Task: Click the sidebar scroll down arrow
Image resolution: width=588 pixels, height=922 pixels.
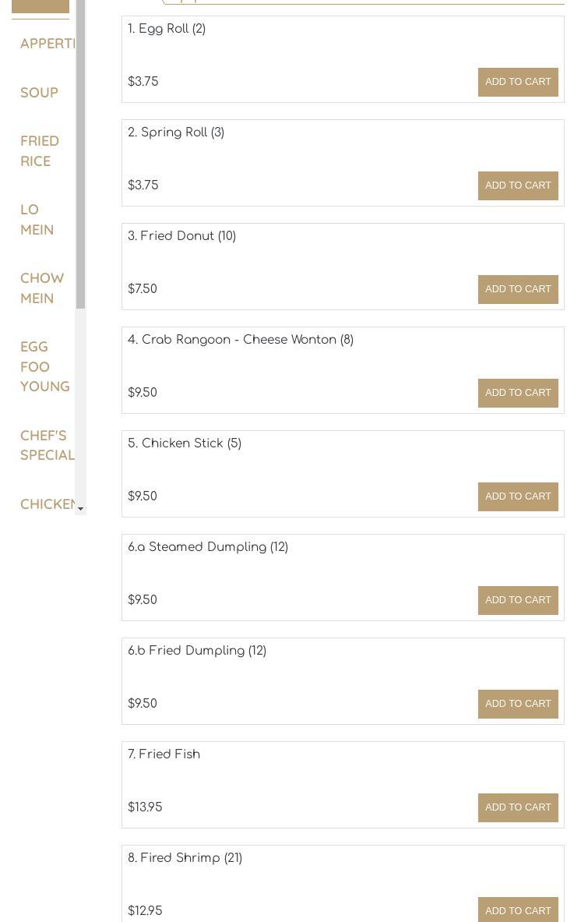Action: tap(80, 509)
